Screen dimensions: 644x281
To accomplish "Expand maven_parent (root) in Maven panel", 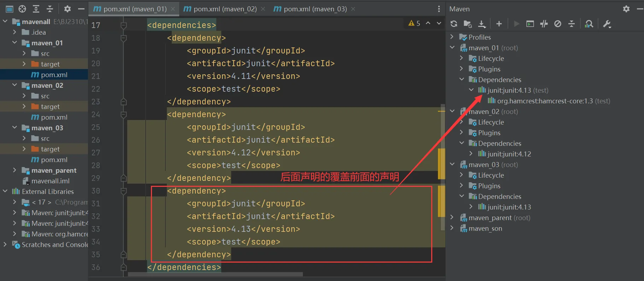I will pos(452,217).
